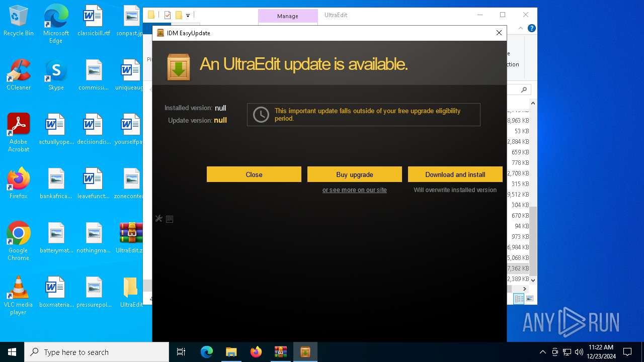Click Close button in EasyUpdate dialog
Viewport: 644px width, 362px height.
254,174
